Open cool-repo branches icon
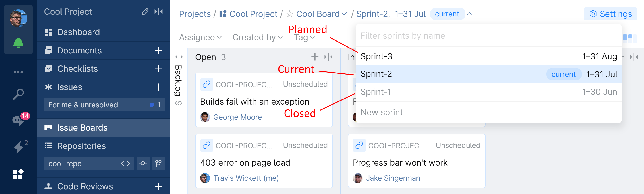 click(158, 164)
